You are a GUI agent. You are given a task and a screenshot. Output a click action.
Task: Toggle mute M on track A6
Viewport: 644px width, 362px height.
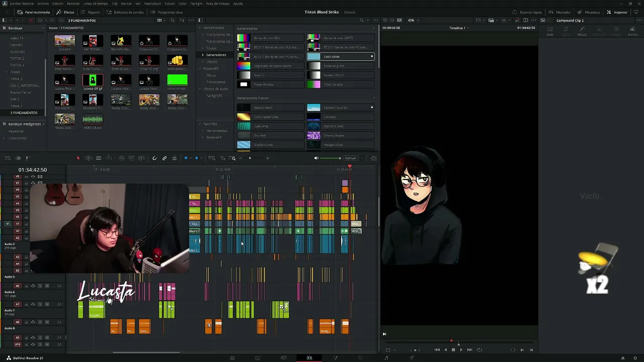click(47, 286)
